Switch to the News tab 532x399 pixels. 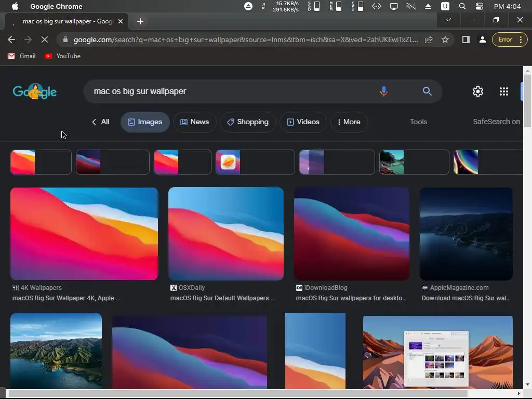(194, 122)
